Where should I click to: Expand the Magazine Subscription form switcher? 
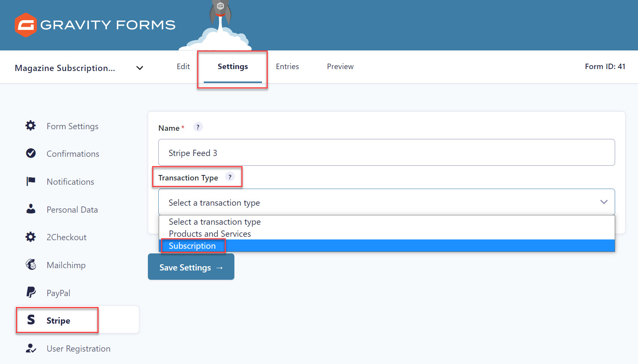click(140, 68)
